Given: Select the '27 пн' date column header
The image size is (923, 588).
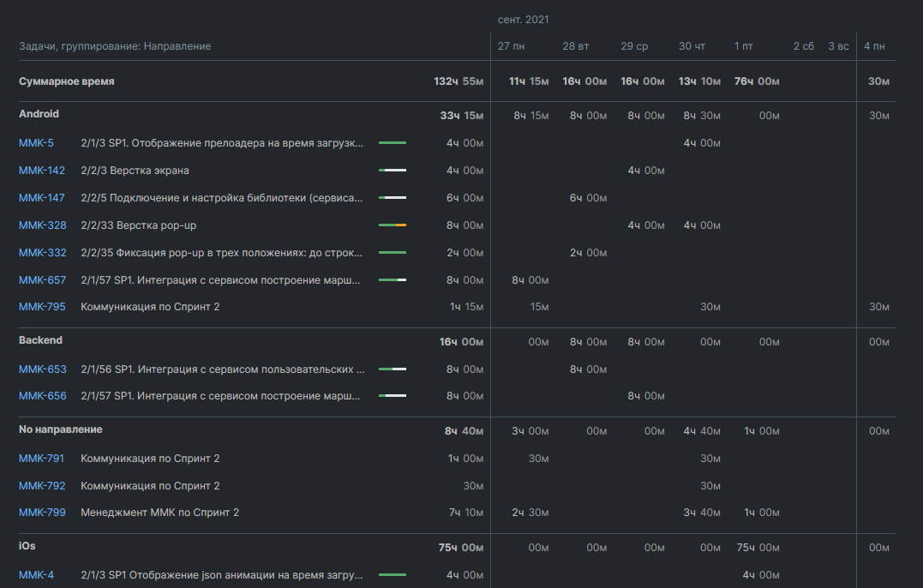Looking at the screenshot, I should 511,46.
